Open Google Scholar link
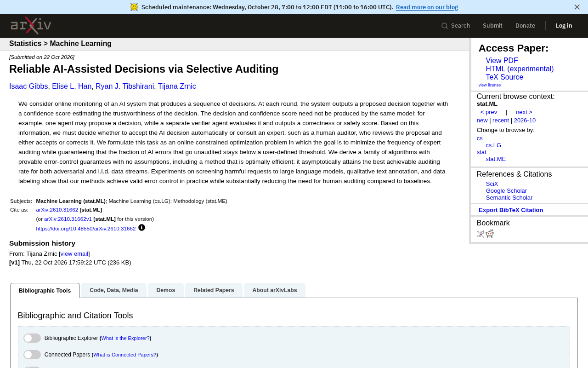The width and height of the screenshot is (588, 368). pyautogui.click(x=506, y=191)
